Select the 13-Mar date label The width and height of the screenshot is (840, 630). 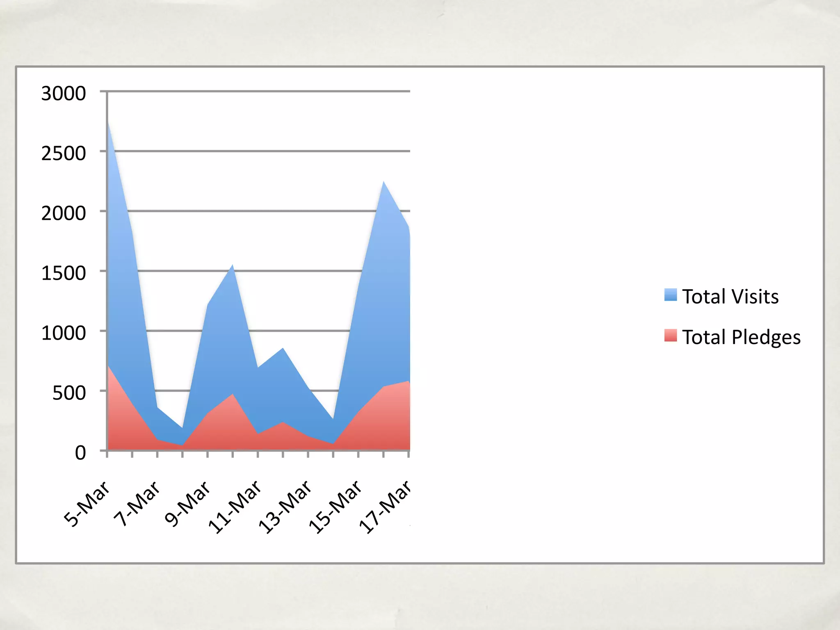coord(285,507)
